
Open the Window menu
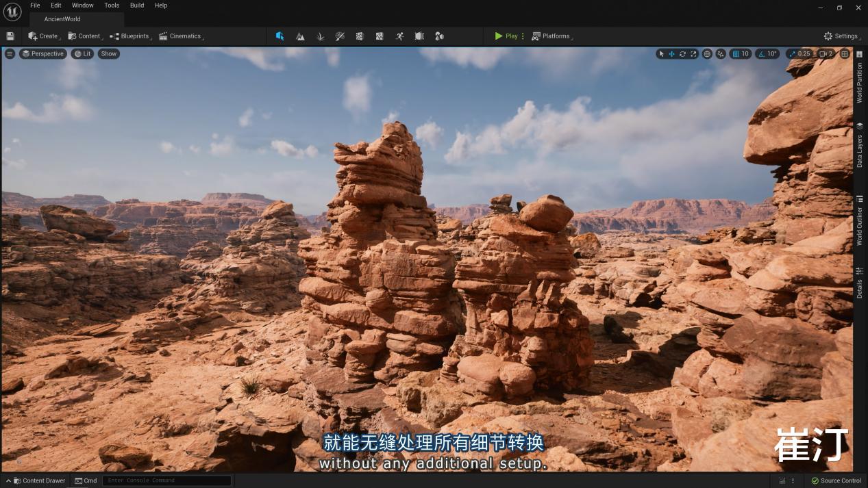click(x=83, y=5)
